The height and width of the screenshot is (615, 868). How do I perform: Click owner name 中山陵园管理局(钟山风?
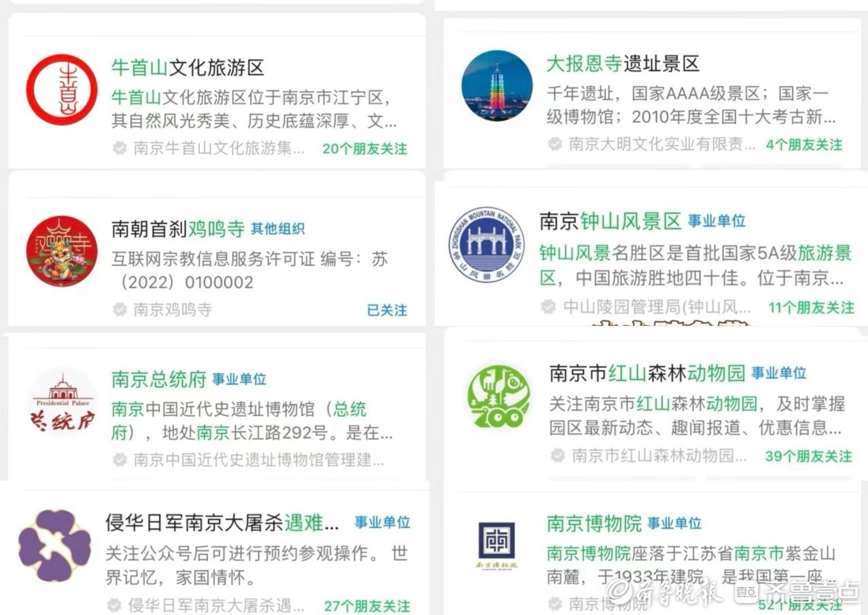pyautogui.click(x=657, y=307)
